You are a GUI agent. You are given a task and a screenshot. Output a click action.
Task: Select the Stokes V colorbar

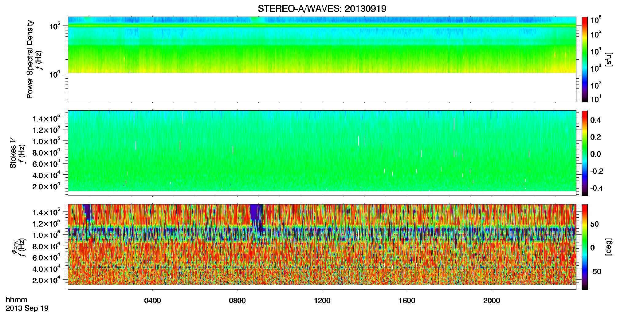tap(585, 153)
